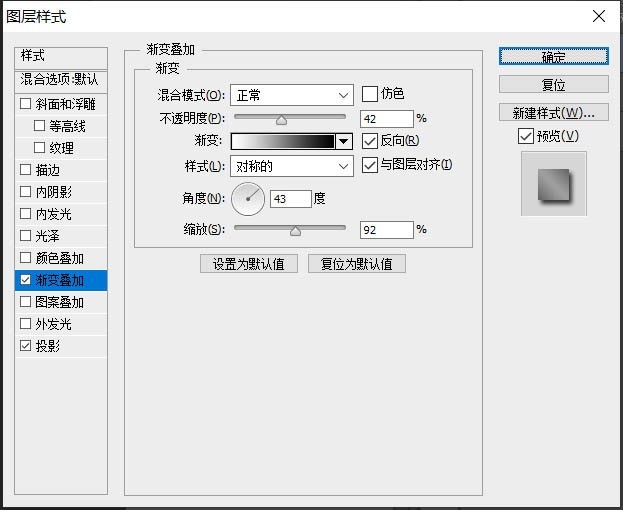Viewport: 623px width, 510px height.
Task: Click the 不透明度 opacity slider handle
Action: click(x=281, y=120)
